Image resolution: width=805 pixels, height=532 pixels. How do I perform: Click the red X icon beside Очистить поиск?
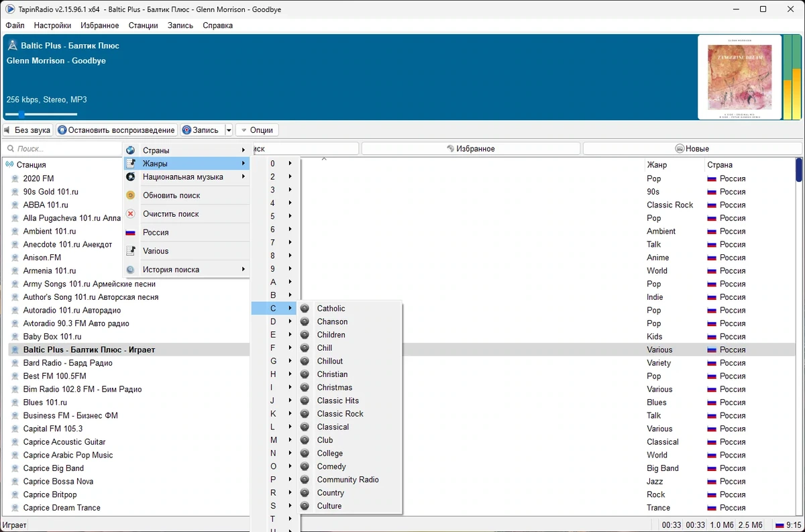point(130,214)
